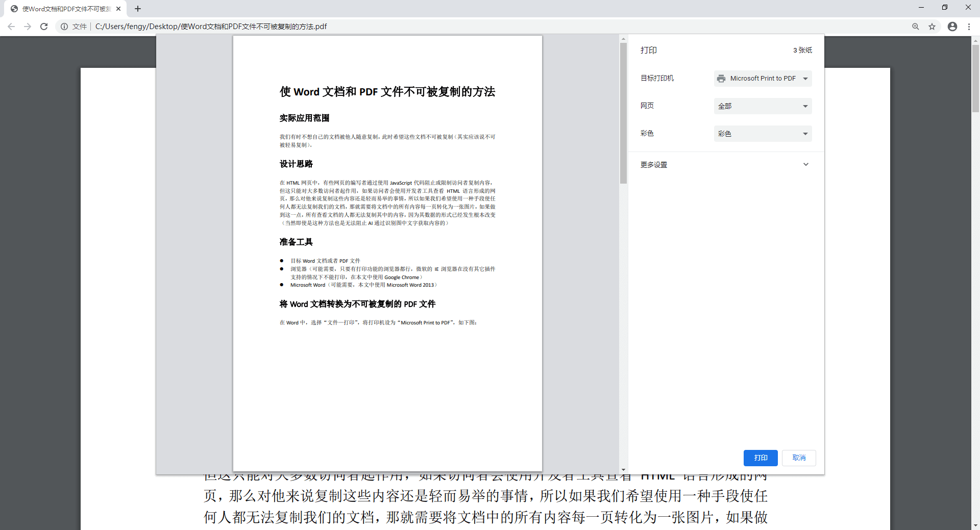Open a new tab with plus button

click(138, 9)
